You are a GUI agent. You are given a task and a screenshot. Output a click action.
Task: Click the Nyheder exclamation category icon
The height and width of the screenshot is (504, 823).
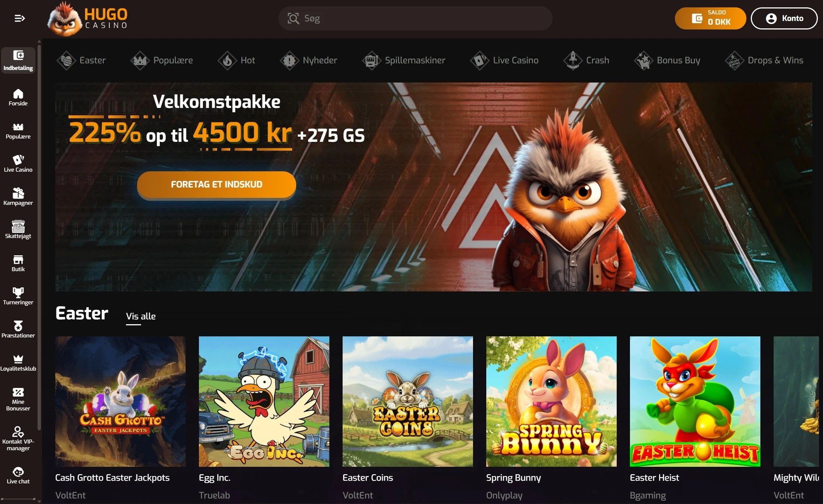290,60
